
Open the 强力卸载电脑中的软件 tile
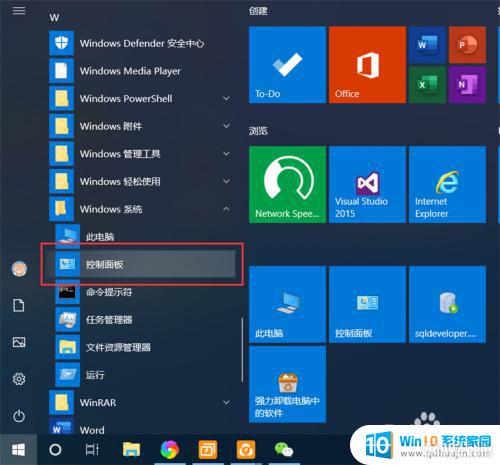pyautogui.click(x=287, y=384)
